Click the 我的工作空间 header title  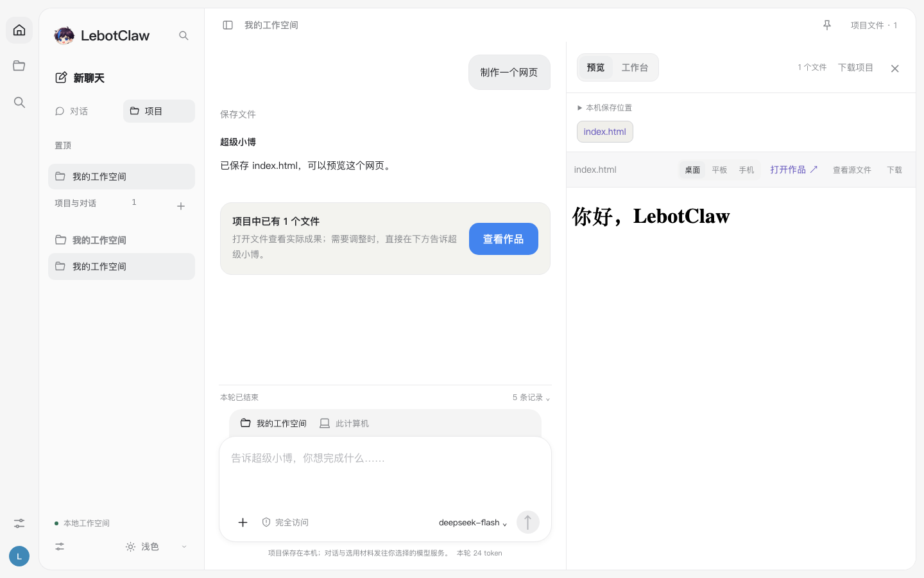coord(271,25)
